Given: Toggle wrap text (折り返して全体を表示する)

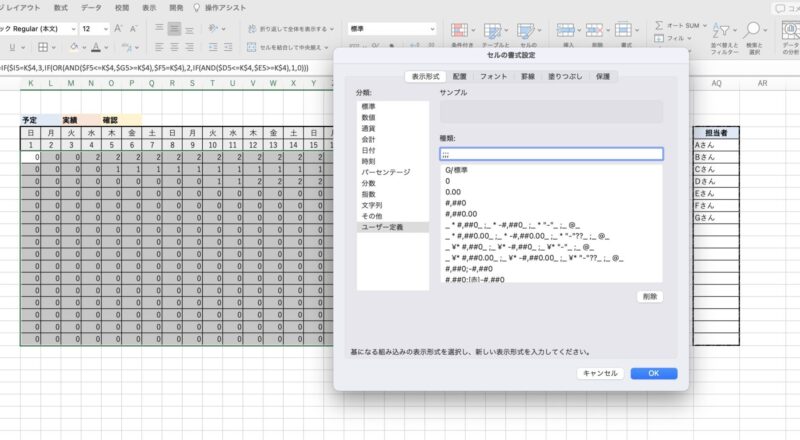Looking at the screenshot, I should click(290, 29).
